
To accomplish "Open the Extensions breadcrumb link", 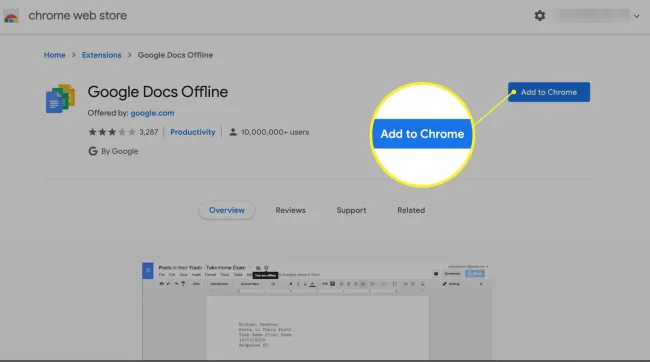I will (x=102, y=55).
